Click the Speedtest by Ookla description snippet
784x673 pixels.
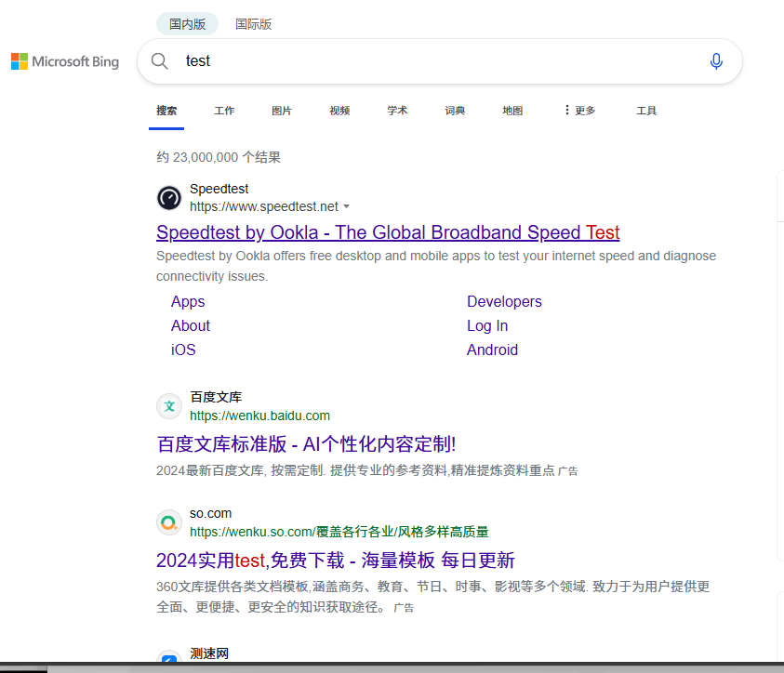click(x=436, y=266)
